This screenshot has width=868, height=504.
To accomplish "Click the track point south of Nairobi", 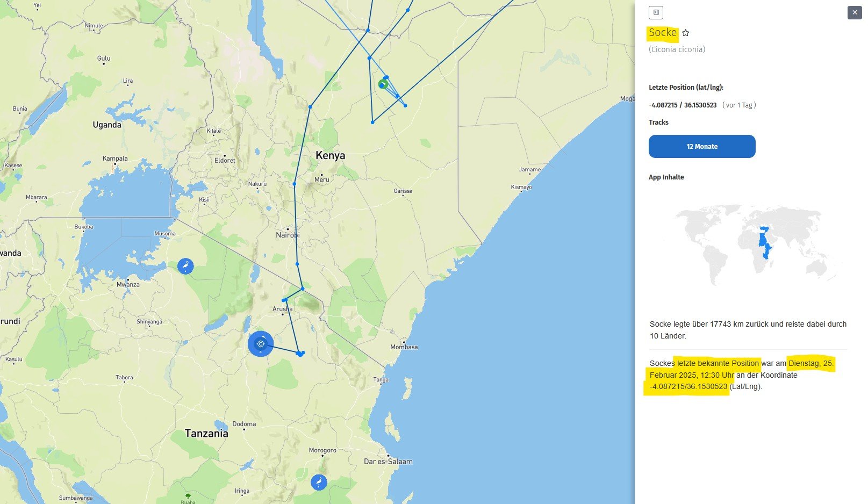I will pyautogui.click(x=297, y=264).
